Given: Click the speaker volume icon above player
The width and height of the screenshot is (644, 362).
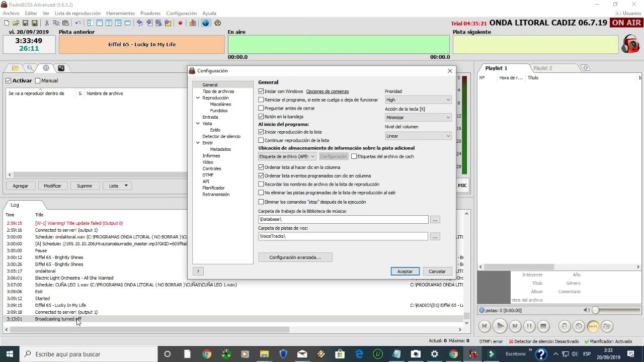Looking at the screenshot, I should coord(586,311).
